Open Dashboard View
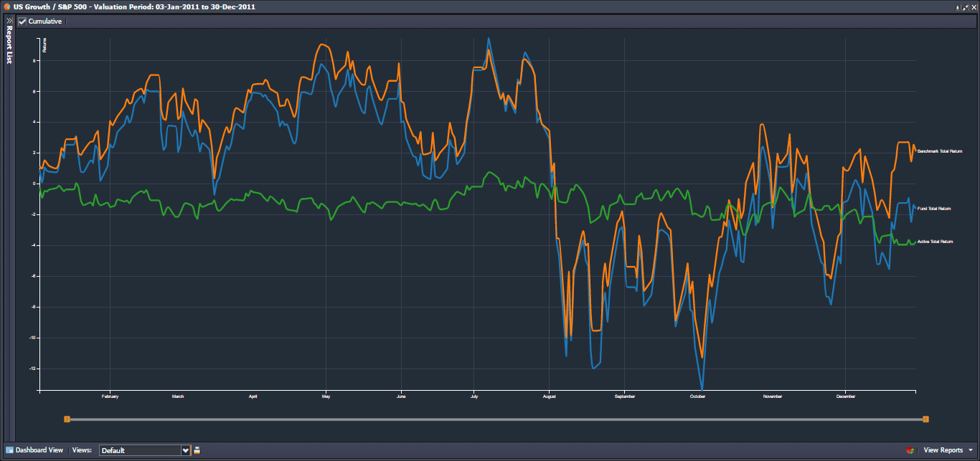The height and width of the screenshot is (461, 980). (x=39, y=450)
